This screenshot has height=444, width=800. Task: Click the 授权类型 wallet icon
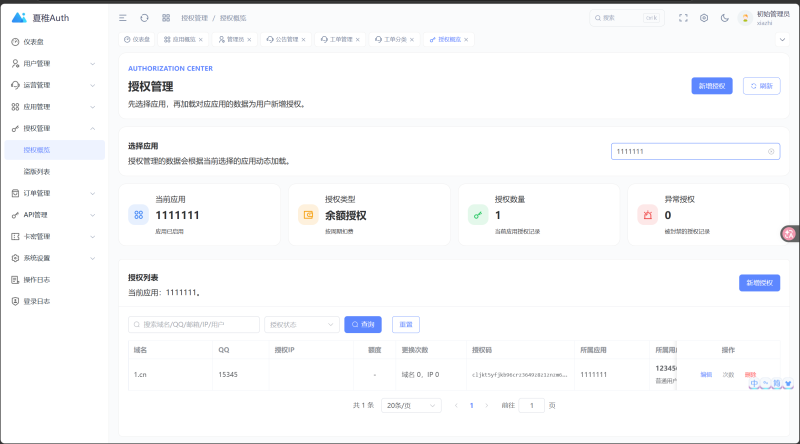(308, 215)
